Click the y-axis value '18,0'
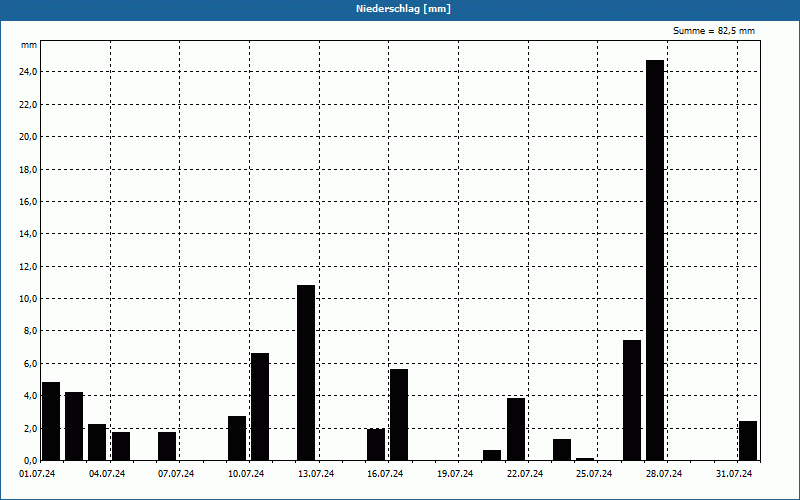The image size is (800, 500). 28,169
